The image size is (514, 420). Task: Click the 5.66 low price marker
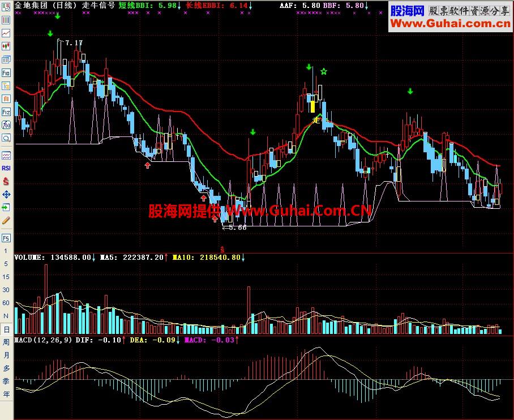coord(237,228)
